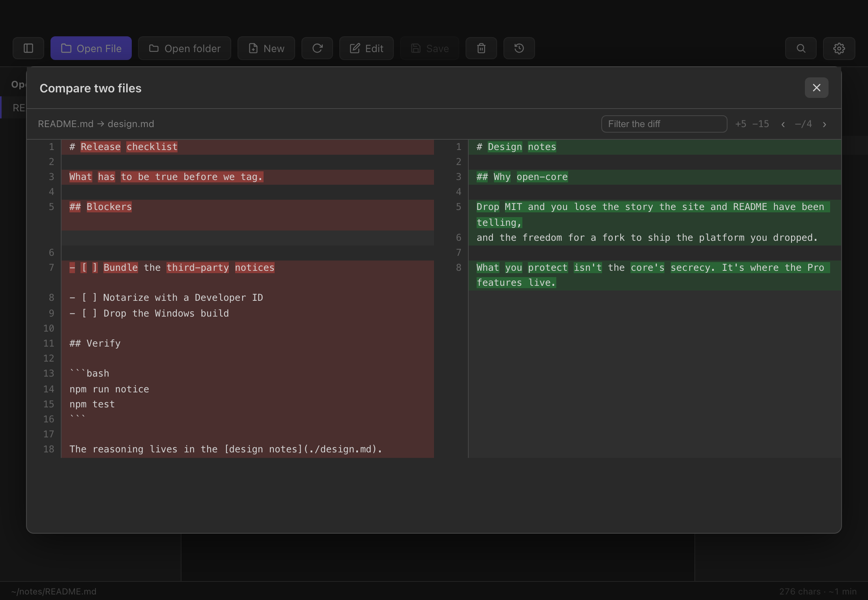This screenshot has width=868, height=600.
Task: Click the '276 chars · ~1 min' status
Action: [818, 591]
